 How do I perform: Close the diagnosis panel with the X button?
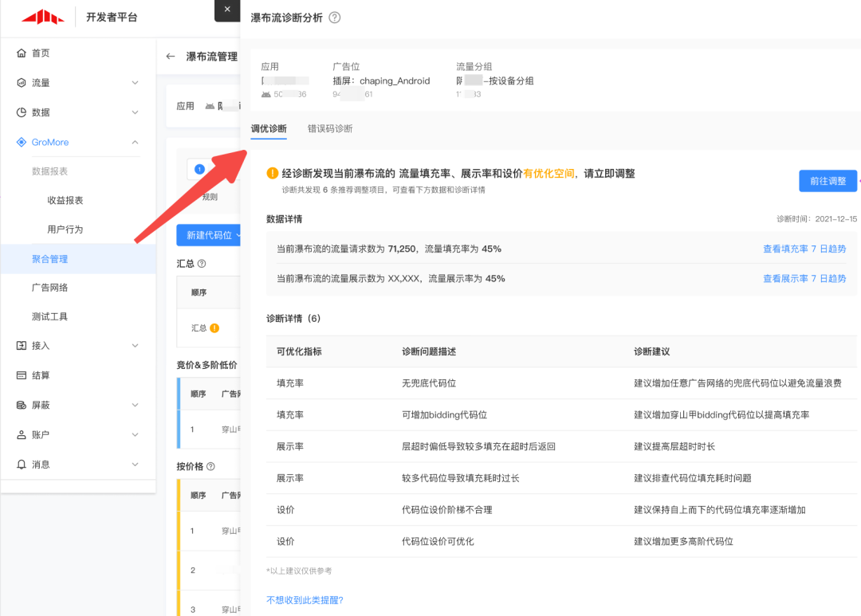click(x=227, y=10)
